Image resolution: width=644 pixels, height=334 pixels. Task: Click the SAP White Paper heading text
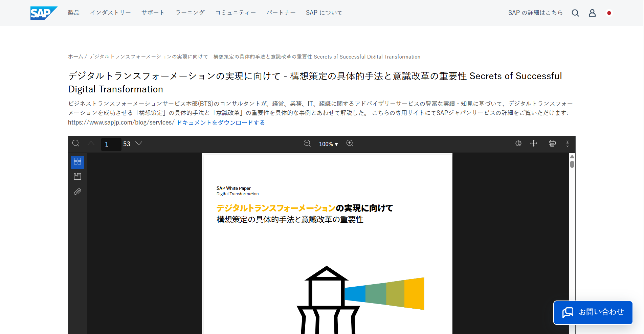[x=234, y=188]
